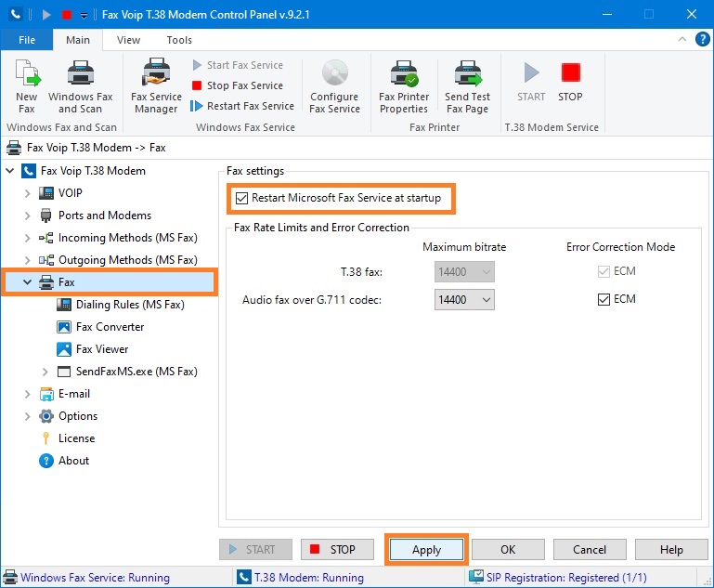Image resolution: width=714 pixels, height=588 pixels.
Task: Open Configure Fax Service
Action: point(334,85)
